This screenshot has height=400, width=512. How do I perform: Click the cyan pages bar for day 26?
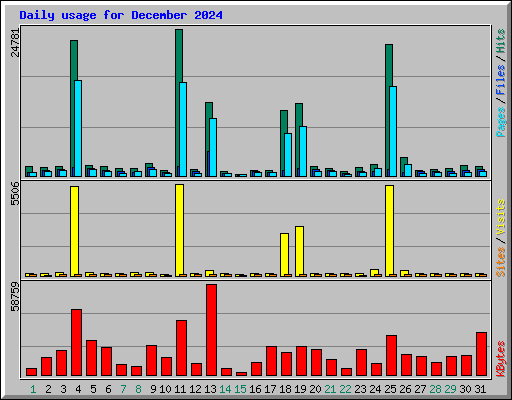click(x=408, y=170)
